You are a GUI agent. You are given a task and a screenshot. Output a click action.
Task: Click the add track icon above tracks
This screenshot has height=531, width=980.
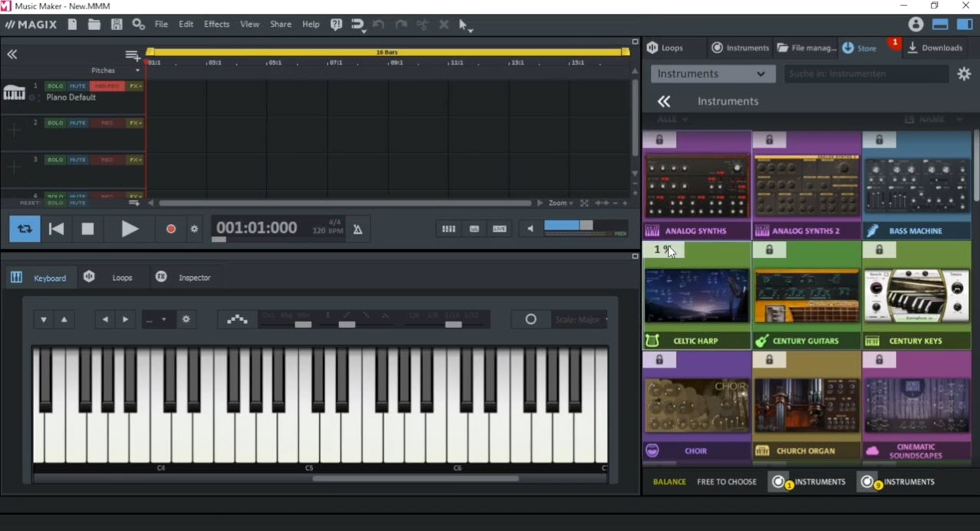click(133, 55)
